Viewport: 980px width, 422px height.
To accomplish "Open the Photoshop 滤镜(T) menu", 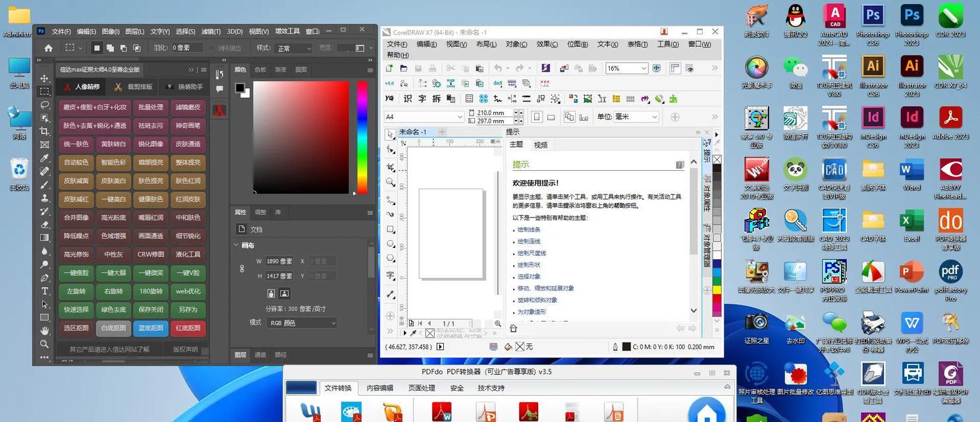I will 211,31.
